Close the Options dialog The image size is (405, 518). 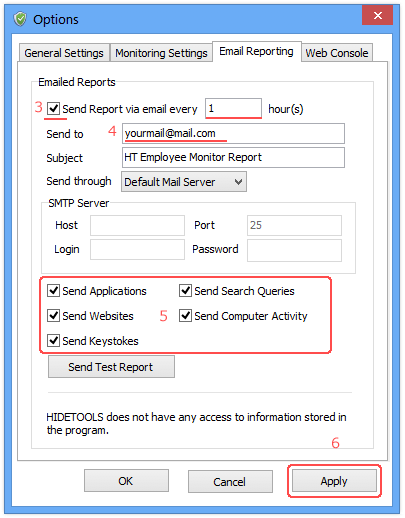tap(377, 15)
